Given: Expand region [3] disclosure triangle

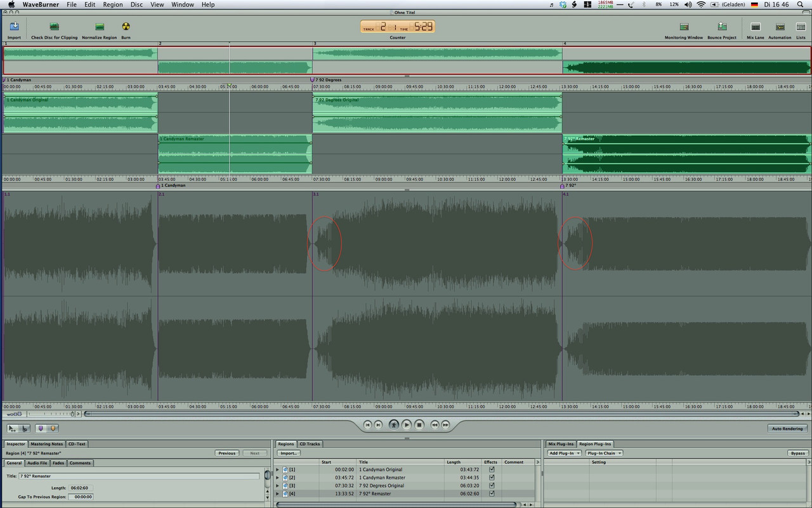Looking at the screenshot, I should pos(277,486).
